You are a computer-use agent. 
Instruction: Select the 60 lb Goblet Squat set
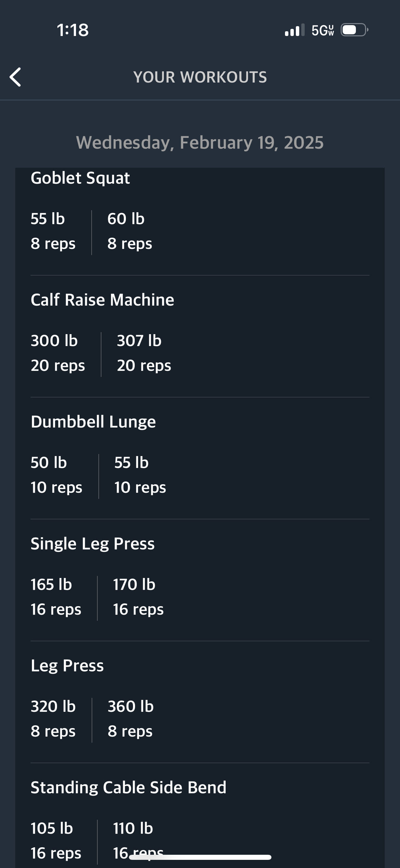[130, 231]
